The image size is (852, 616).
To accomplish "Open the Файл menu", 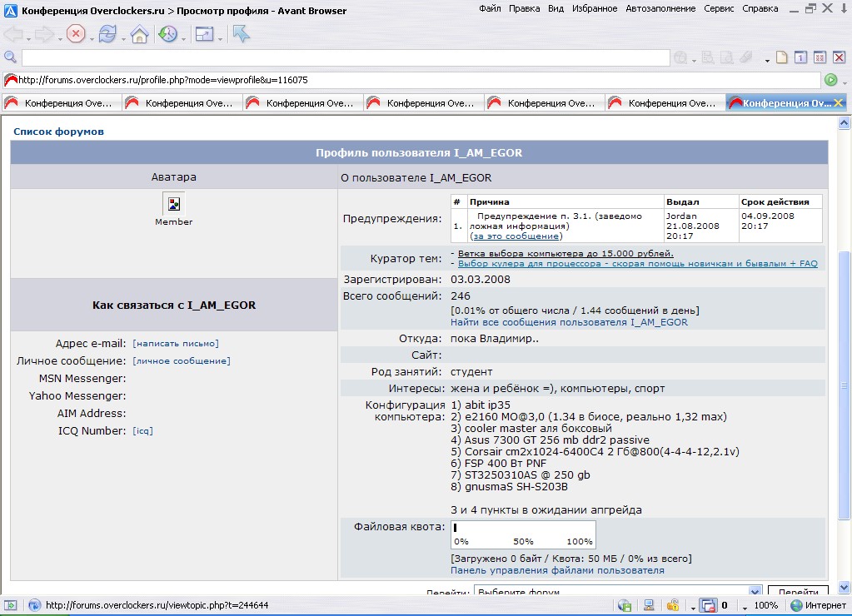I will (x=490, y=8).
